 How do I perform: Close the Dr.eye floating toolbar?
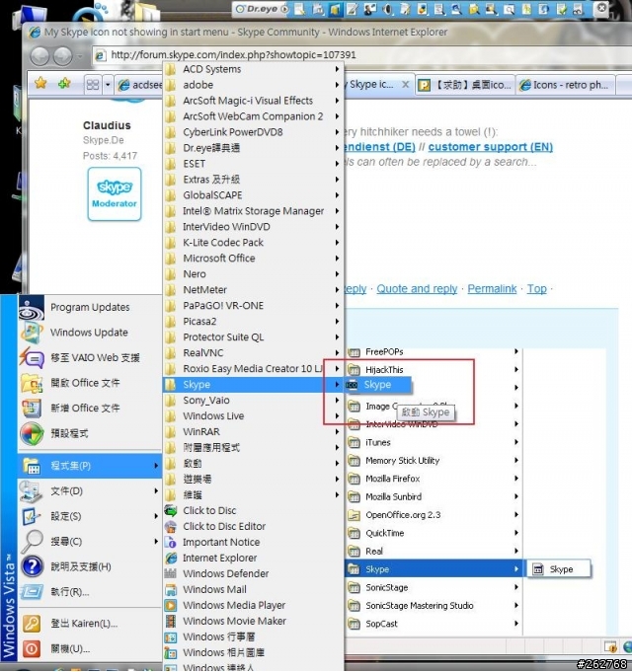coord(602,8)
